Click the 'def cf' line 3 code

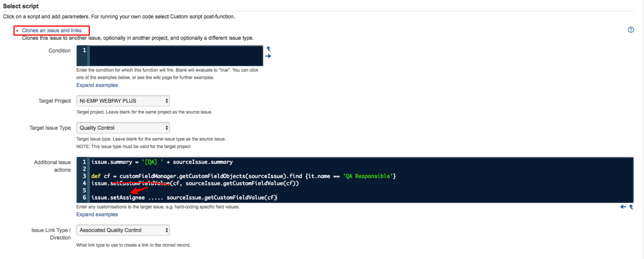(x=243, y=176)
